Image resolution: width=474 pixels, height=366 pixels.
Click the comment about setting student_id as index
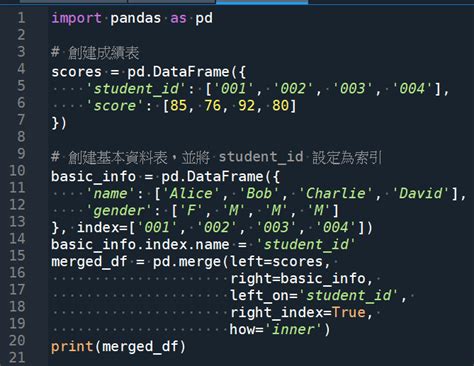tap(217, 157)
